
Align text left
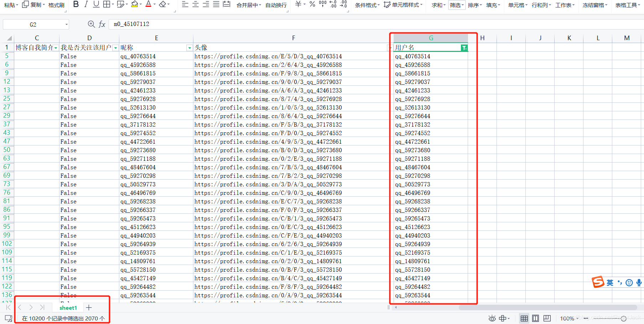(185, 4)
